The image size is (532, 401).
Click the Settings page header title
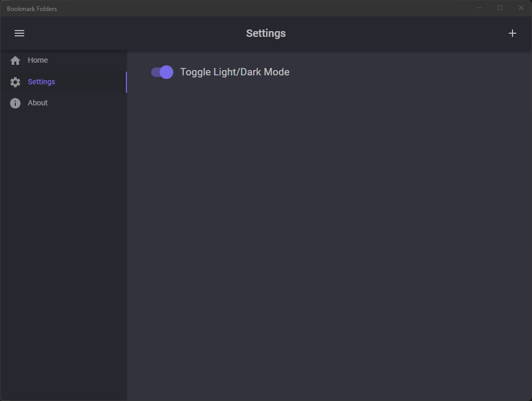coord(266,33)
